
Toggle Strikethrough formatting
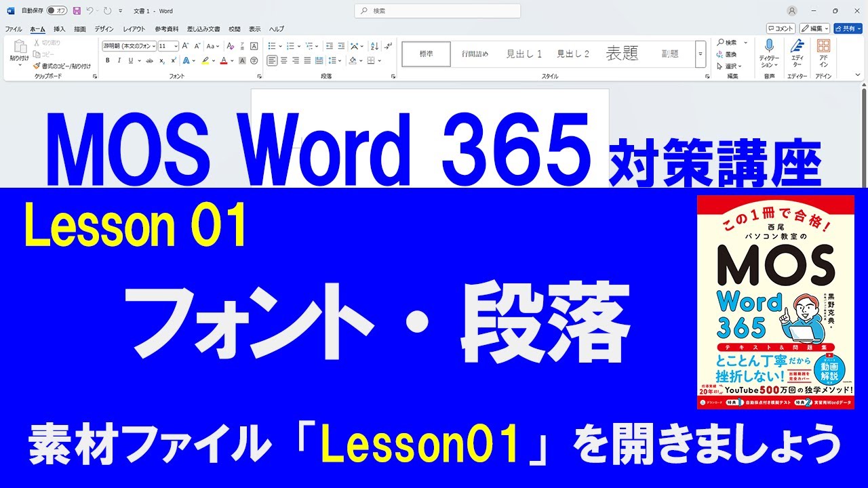click(x=149, y=60)
